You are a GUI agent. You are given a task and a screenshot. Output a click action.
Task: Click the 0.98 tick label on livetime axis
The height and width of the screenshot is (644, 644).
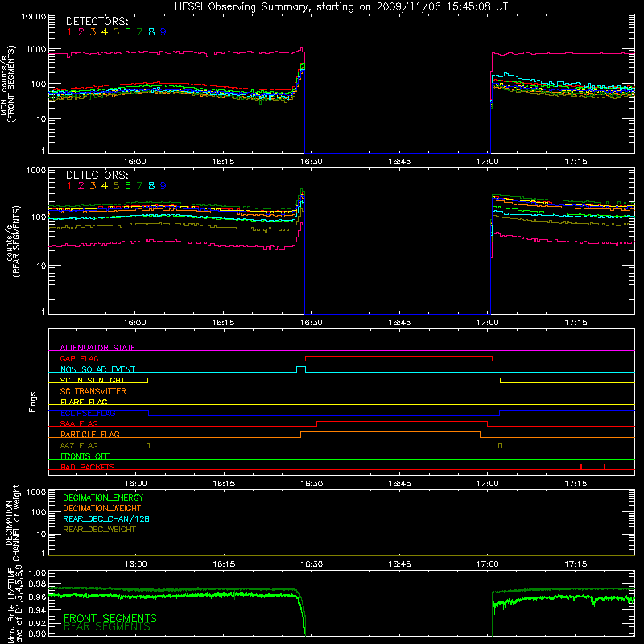[x=37, y=584]
